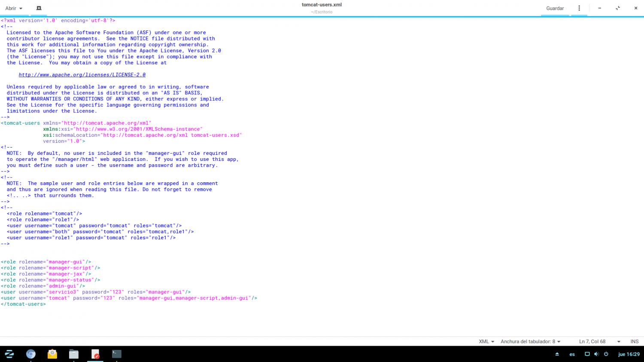Click the closing </tomcat-users> tag
This screenshot has height=362, width=644.
pyautogui.click(x=23, y=304)
